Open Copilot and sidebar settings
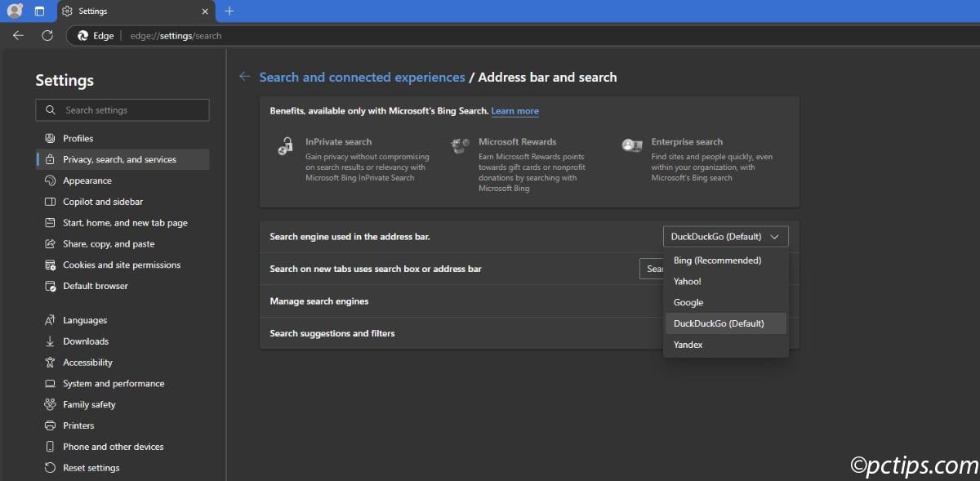This screenshot has width=980, height=481. coord(122,202)
